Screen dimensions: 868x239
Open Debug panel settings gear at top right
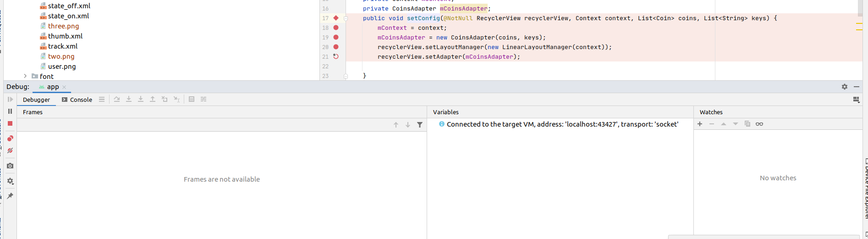(845, 87)
